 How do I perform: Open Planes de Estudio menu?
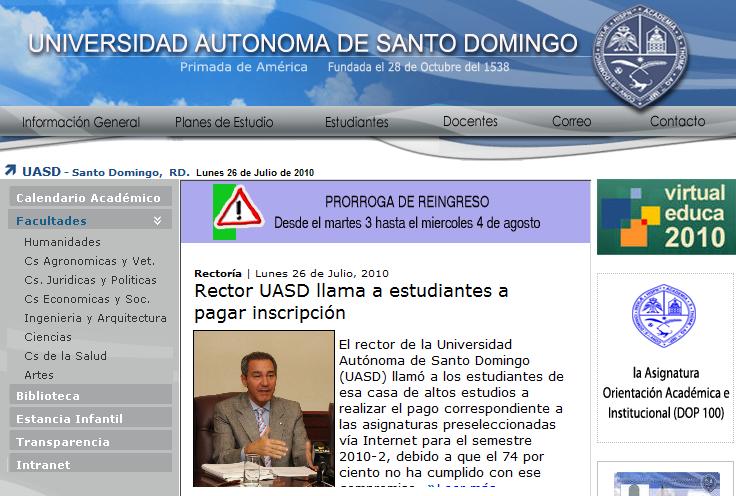pyautogui.click(x=224, y=122)
